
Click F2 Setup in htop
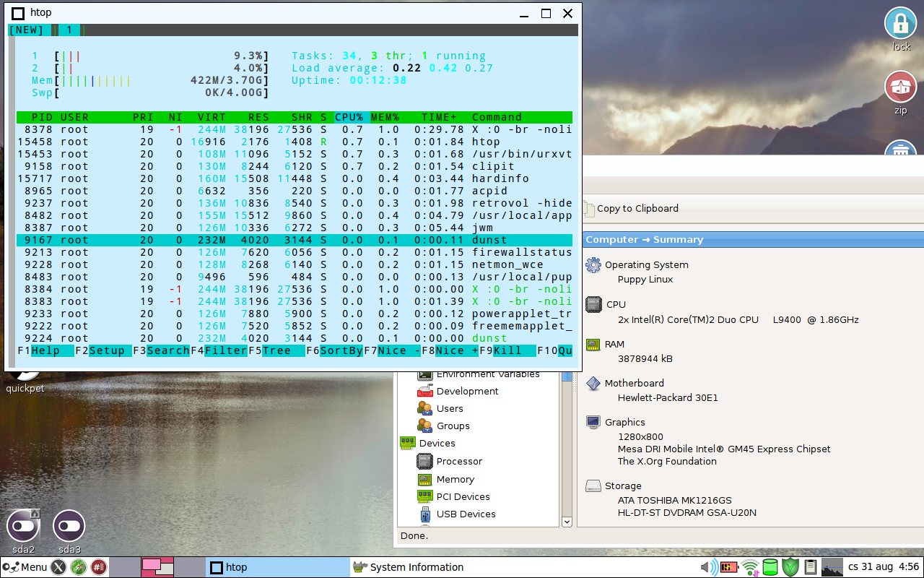[x=103, y=350]
